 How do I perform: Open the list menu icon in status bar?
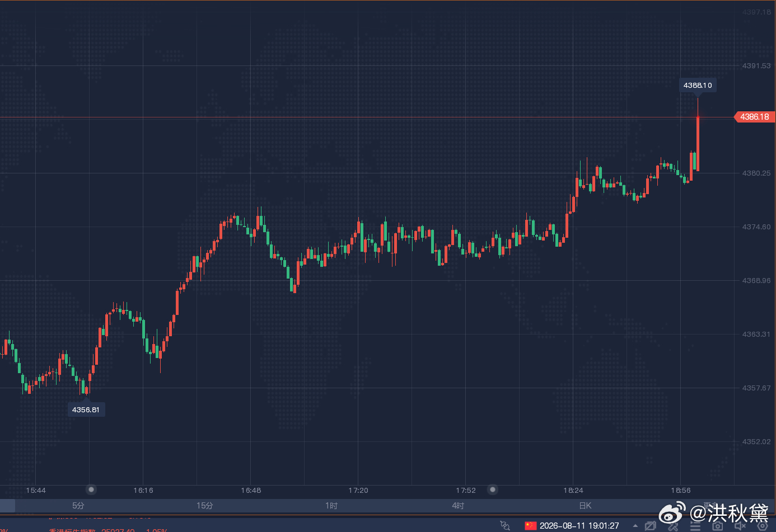(695, 526)
